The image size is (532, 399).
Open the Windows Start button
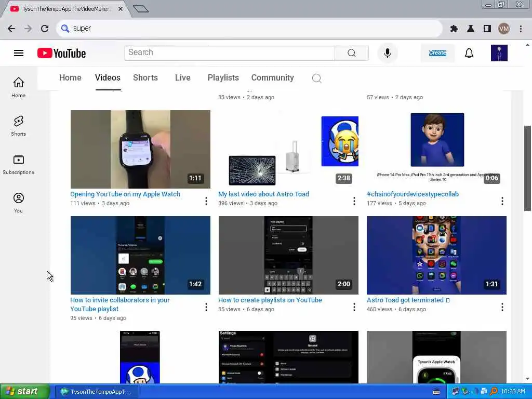click(24, 392)
